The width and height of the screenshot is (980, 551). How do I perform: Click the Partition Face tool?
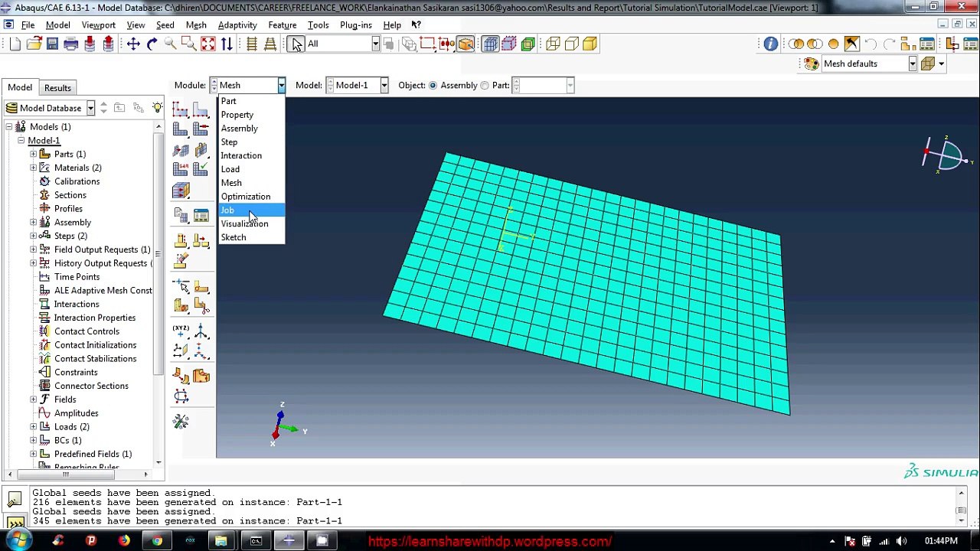[201, 287]
